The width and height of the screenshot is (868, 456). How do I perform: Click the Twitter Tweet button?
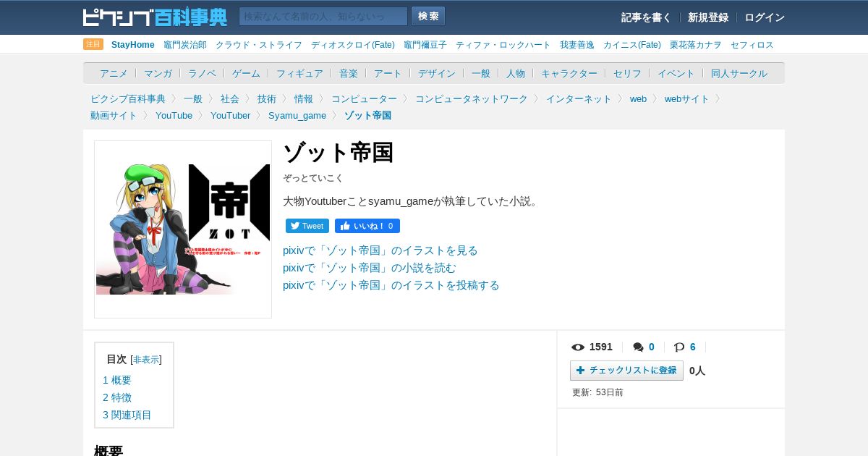307,226
